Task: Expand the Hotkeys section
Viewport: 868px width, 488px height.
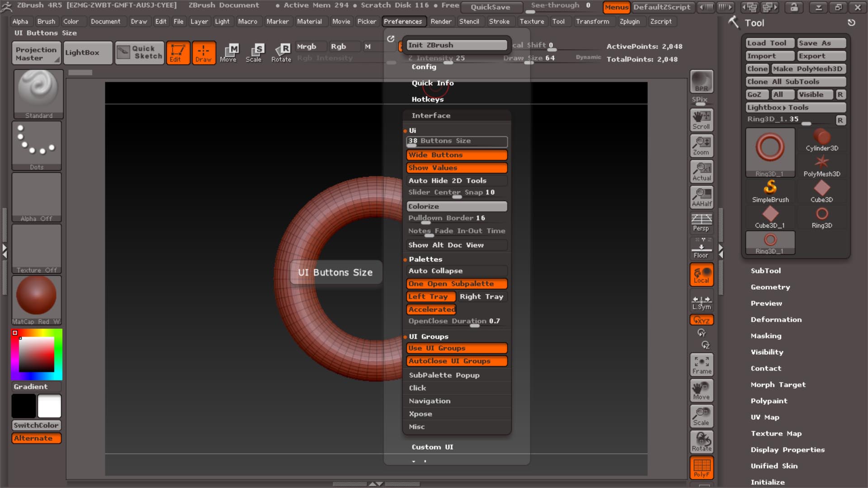Action: (428, 99)
